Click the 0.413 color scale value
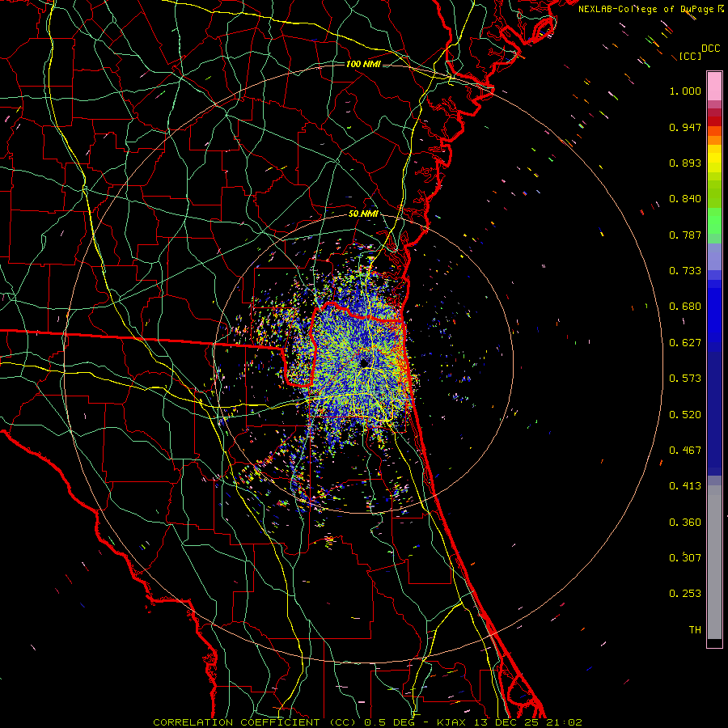The image size is (728, 728). coord(685,486)
